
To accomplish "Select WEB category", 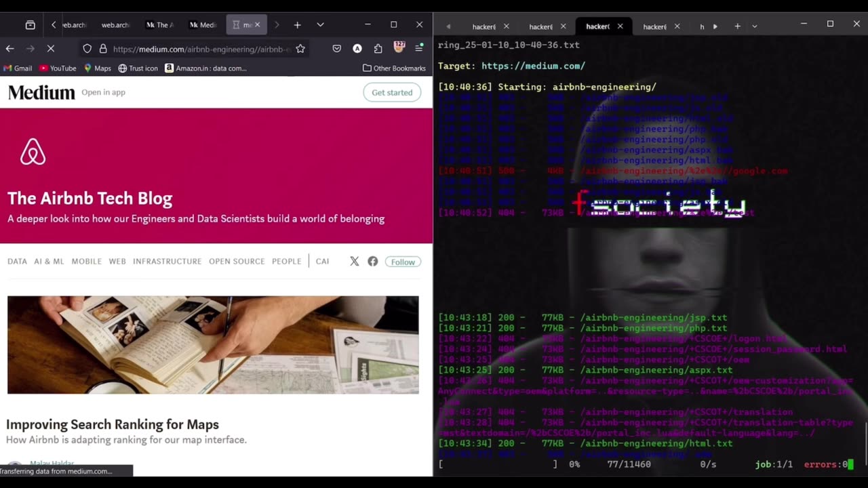I will (117, 262).
